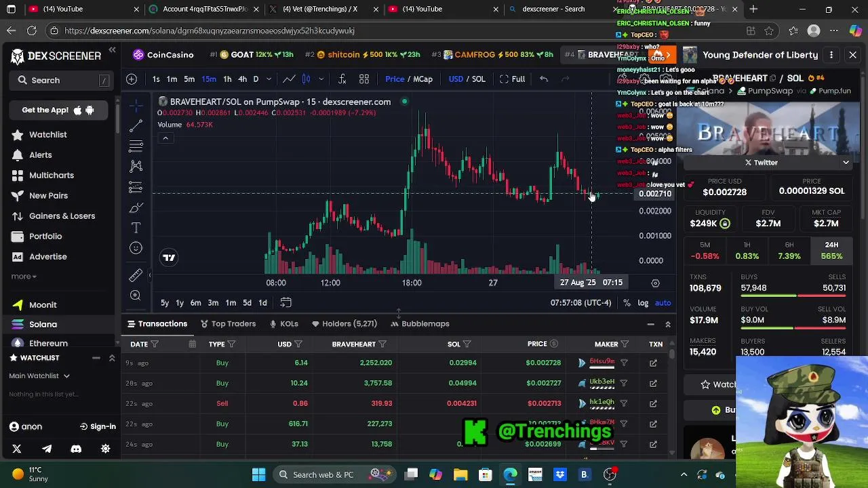Screen dimensions: 868x488
Task: Open DEX Screener Telegram link in sidebar
Action: pyautogui.click(x=47, y=449)
